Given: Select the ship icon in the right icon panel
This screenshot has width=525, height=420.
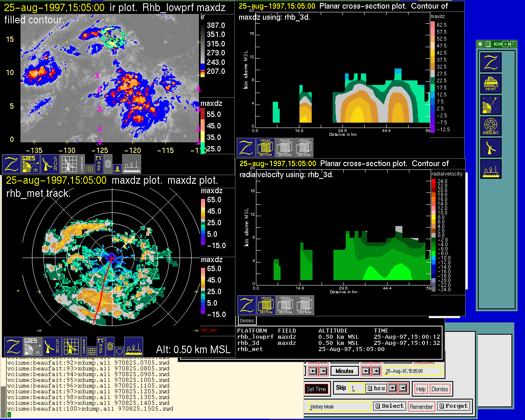Looking at the screenshot, I should tap(491, 169).
